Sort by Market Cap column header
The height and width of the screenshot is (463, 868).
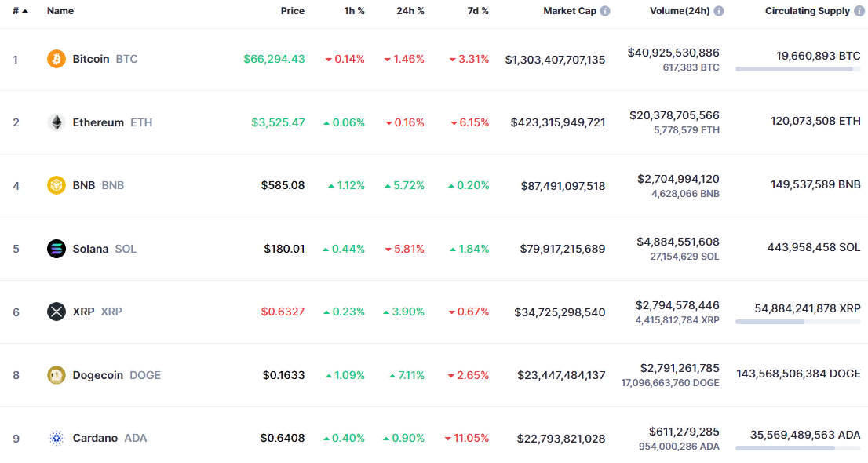[x=570, y=11]
